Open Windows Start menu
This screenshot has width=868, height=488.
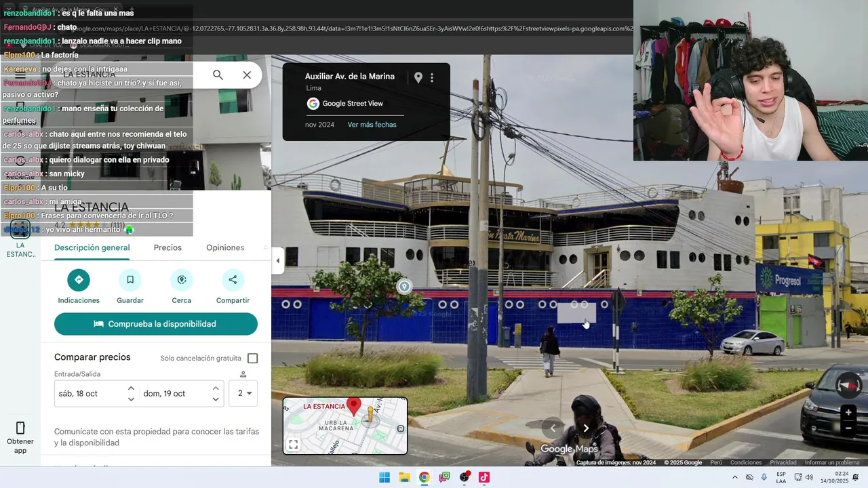pyautogui.click(x=384, y=477)
